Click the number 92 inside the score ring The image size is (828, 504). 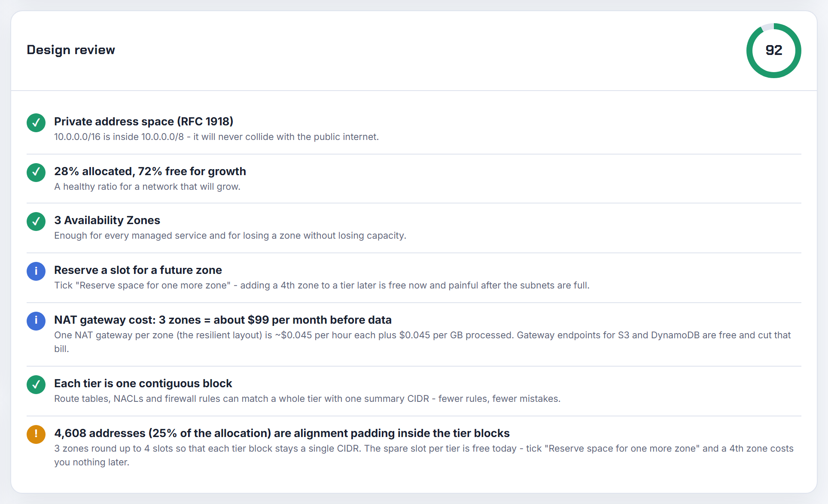click(x=774, y=50)
